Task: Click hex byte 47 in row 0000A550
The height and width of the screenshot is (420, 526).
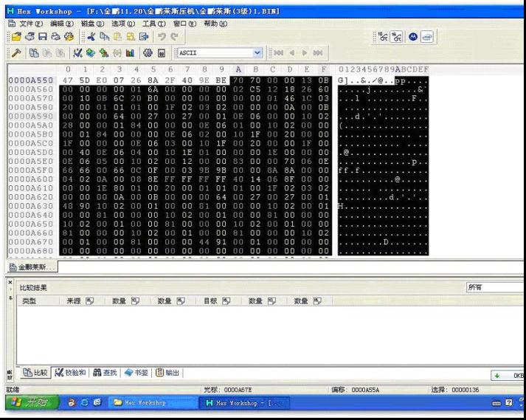Action: tap(68, 80)
